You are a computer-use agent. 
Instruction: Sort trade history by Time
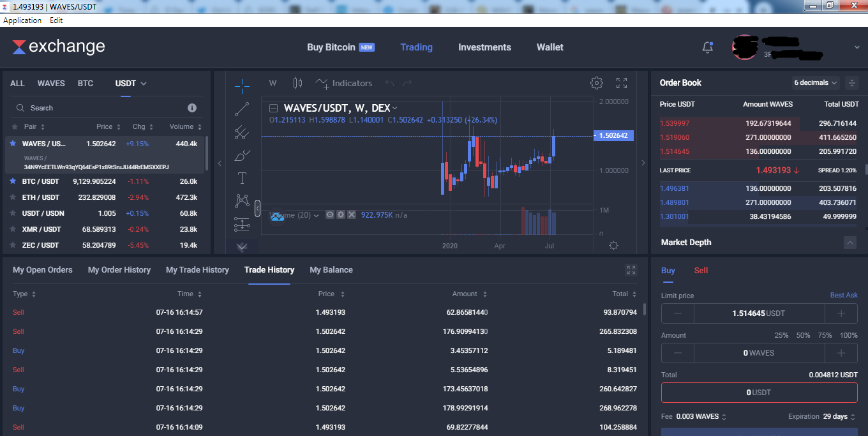click(190, 294)
